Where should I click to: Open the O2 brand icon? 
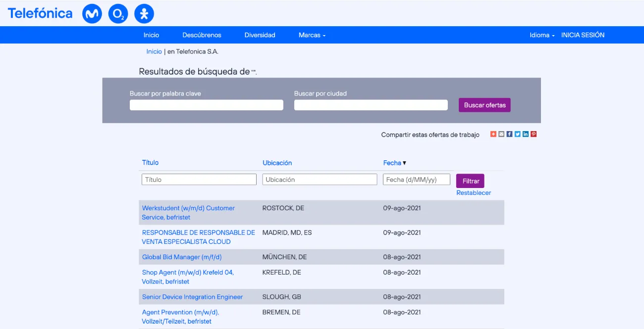tap(118, 14)
